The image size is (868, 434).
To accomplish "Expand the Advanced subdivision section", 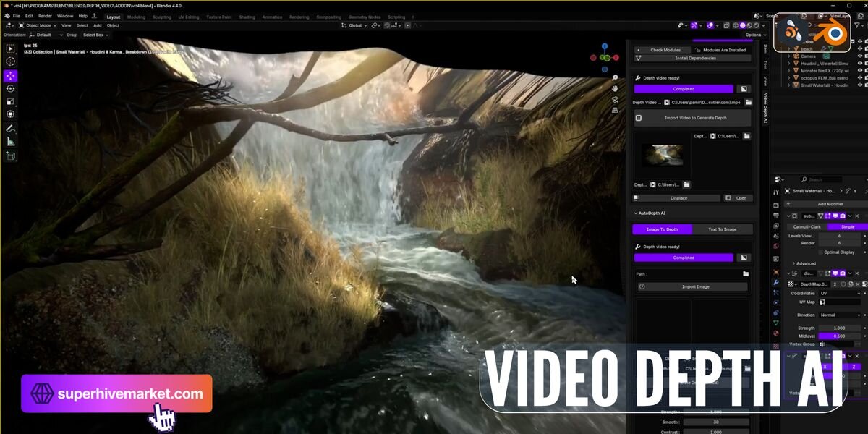I will 804,263.
